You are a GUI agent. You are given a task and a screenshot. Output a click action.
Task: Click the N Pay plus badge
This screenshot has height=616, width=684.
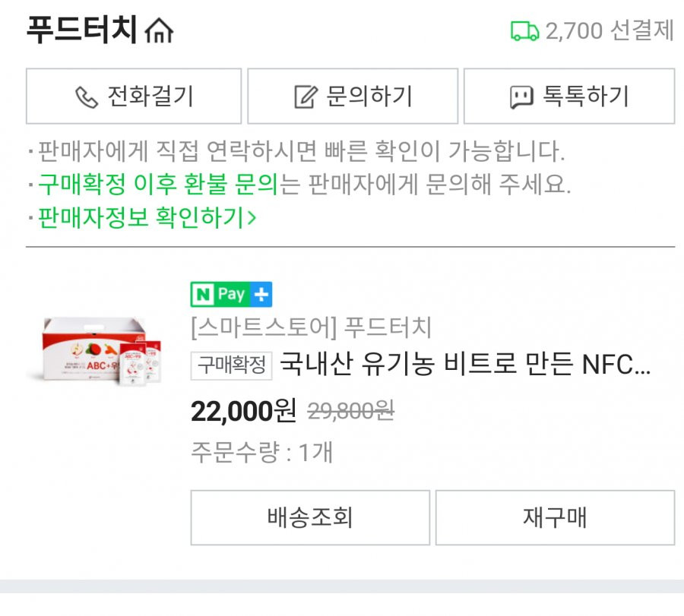(231, 294)
